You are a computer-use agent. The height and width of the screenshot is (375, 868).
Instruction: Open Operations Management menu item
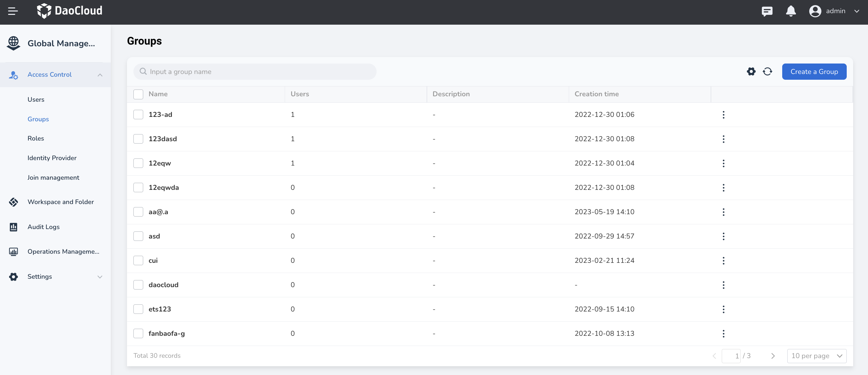point(63,252)
